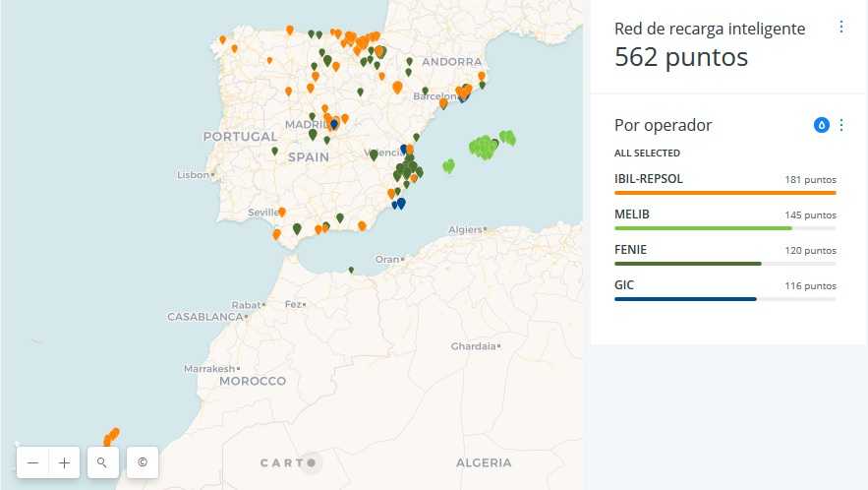Select the 116 puntos value

(810, 286)
